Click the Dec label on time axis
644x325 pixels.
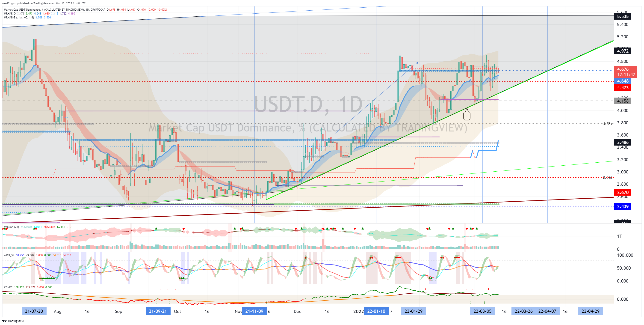coord(298,311)
